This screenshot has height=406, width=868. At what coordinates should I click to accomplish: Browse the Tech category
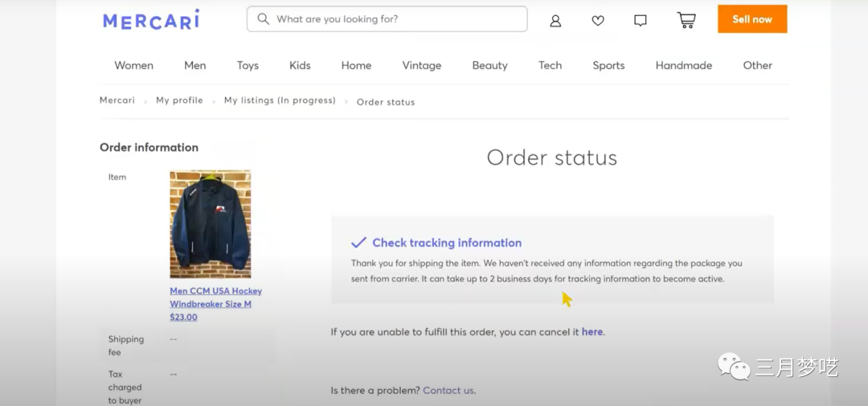tap(550, 65)
